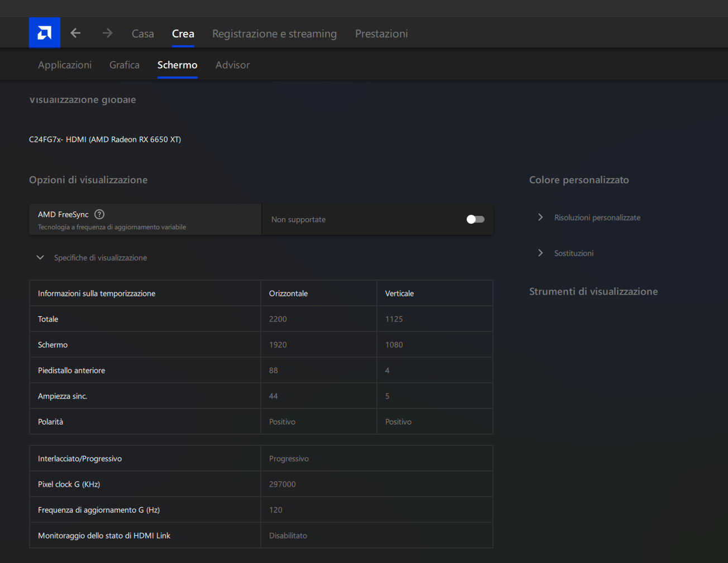Click horizontal screen value 1920

pos(277,345)
